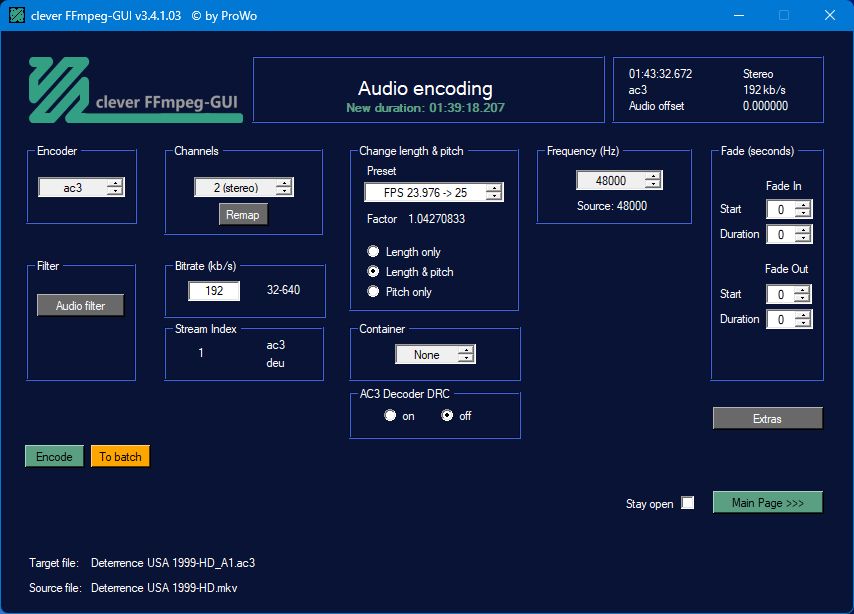Open the Encoder ac3 selector
The width and height of the screenshot is (854, 614).
coord(81,187)
